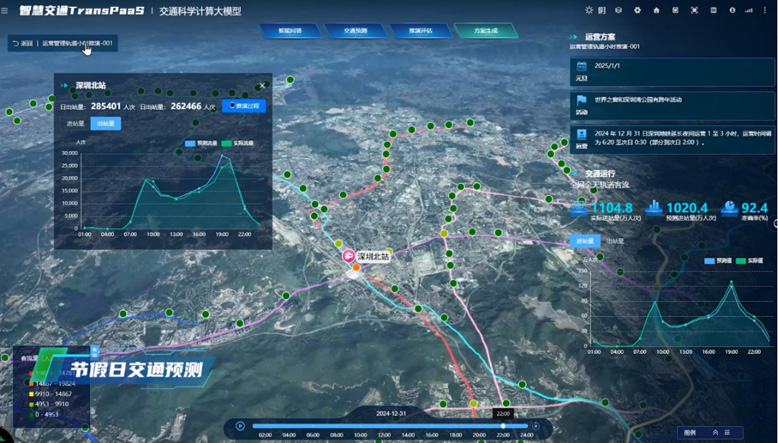The width and height of the screenshot is (778, 443).
Task: Open the three-dot more options menu
Action: 764,10
